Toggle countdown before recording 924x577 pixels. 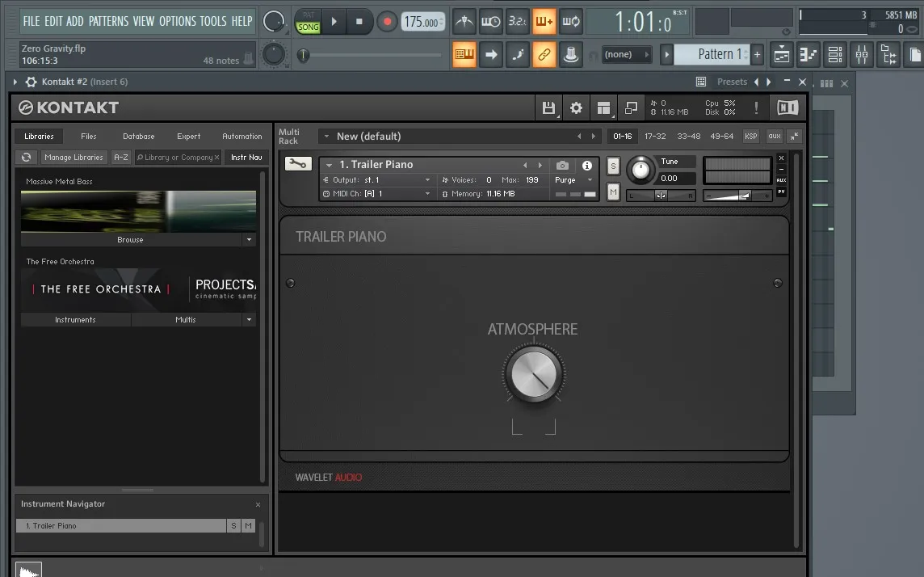tap(518, 22)
